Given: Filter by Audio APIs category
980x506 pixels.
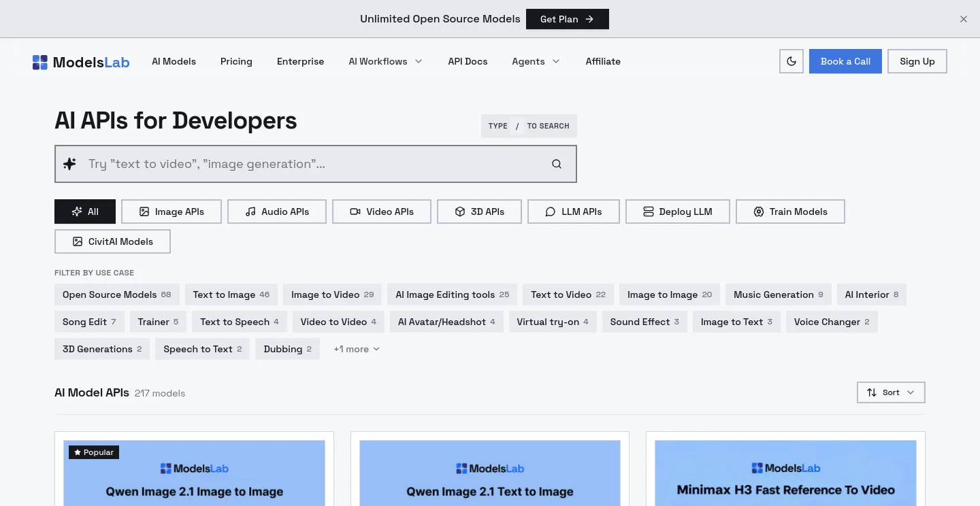Looking at the screenshot, I should (277, 212).
